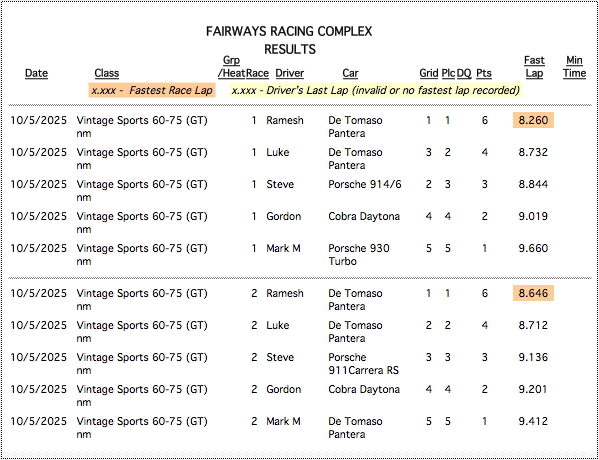Select Porsche 911Carrera RS entry
Screen dimensions: 599x460
(363, 364)
